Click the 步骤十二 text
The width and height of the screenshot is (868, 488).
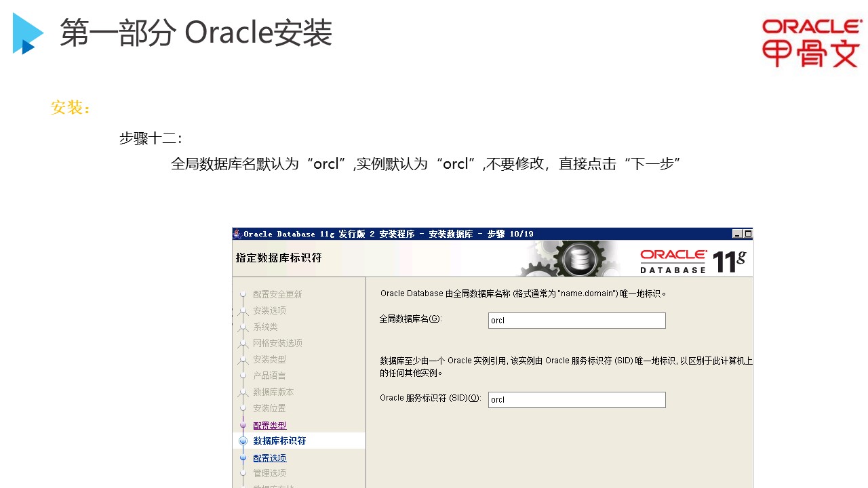151,138
